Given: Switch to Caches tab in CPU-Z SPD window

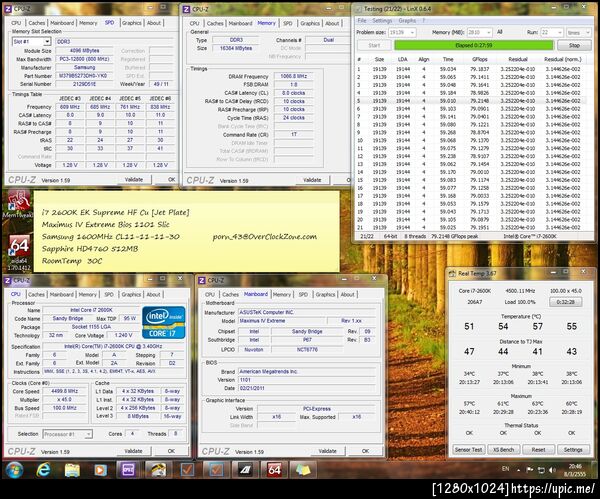Looking at the screenshot, I should point(36,23).
